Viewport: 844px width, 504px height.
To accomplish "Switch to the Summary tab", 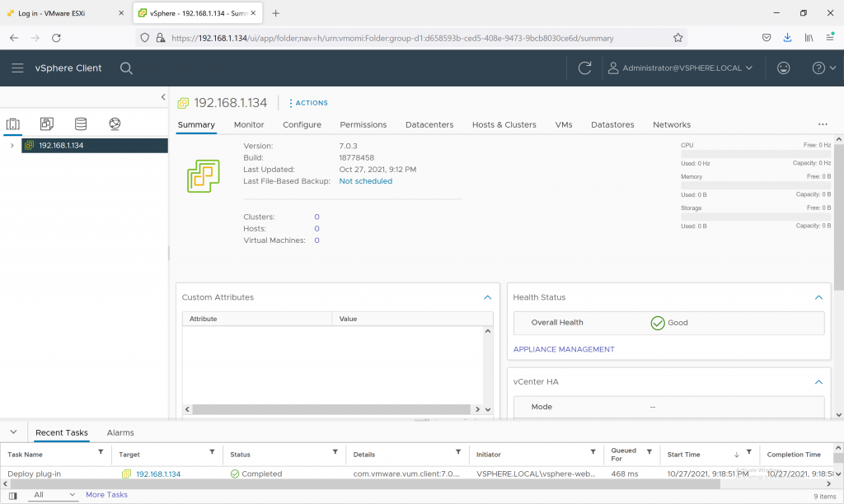I will pyautogui.click(x=196, y=125).
